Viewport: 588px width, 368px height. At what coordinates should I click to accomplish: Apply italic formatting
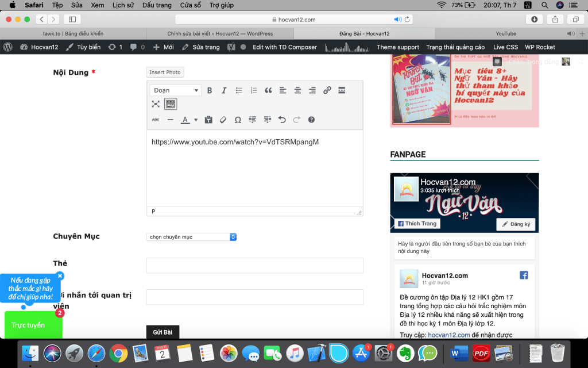pyautogui.click(x=224, y=90)
